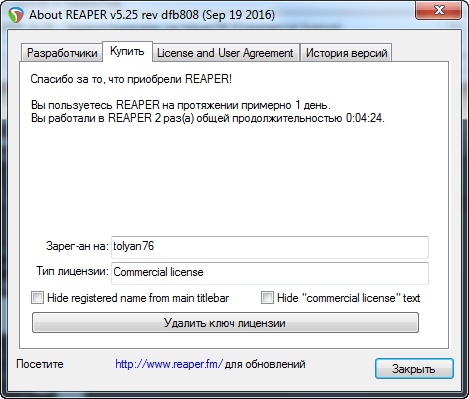Screen dimensions: 469x399
Task: Open the http://www.reaper.fm/ link
Action: pos(169,364)
